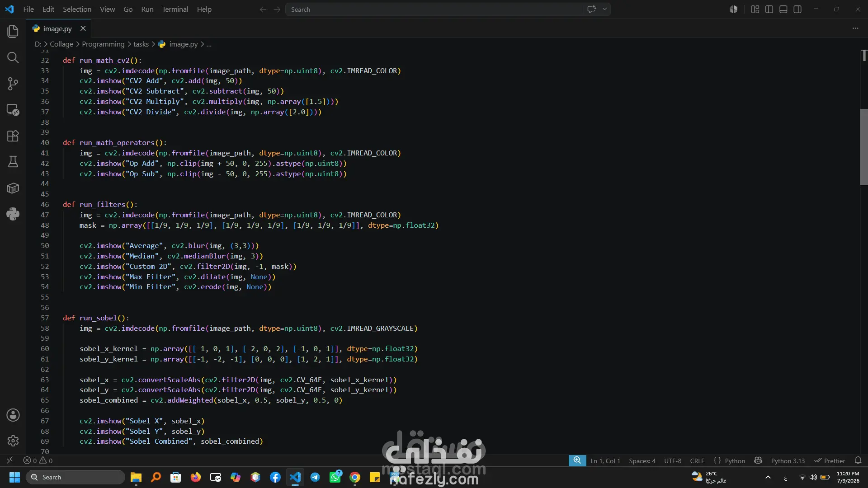This screenshot has height=488, width=868.
Task: Open the Testing flask view
Action: click(13, 162)
